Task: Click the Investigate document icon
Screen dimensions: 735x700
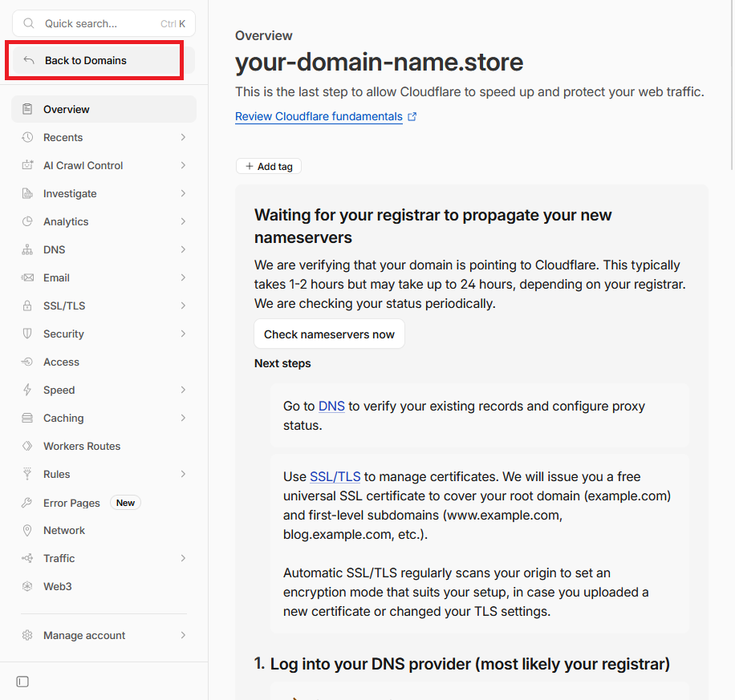Action: (x=27, y=193)
